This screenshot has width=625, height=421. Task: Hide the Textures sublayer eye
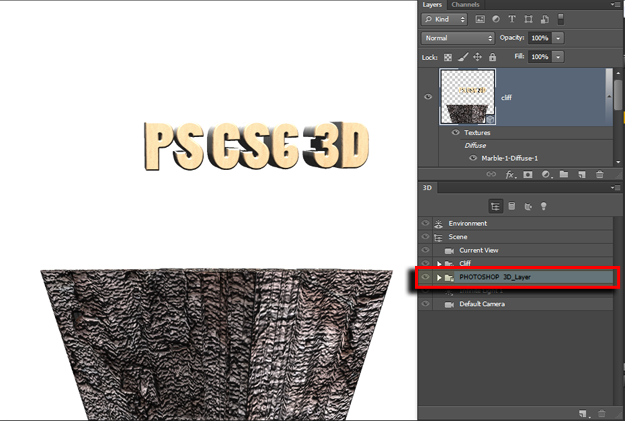pyautogui.click(x=456, y=132)
